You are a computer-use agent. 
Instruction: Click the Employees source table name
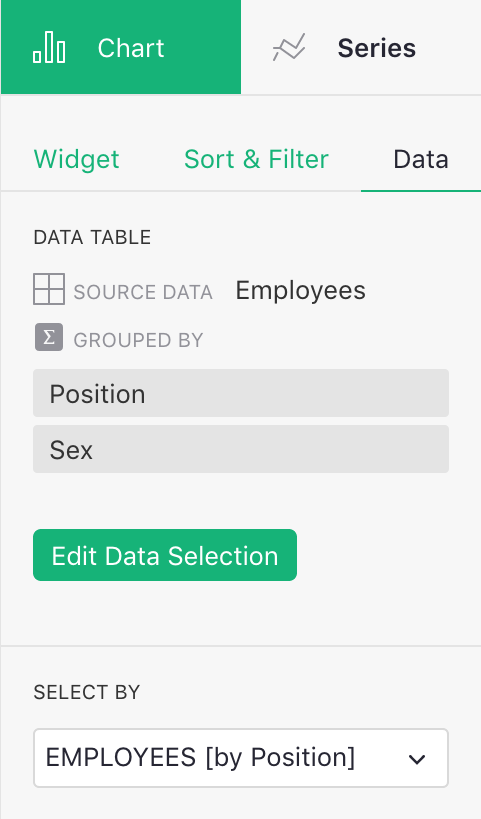[x=300, y=290]
